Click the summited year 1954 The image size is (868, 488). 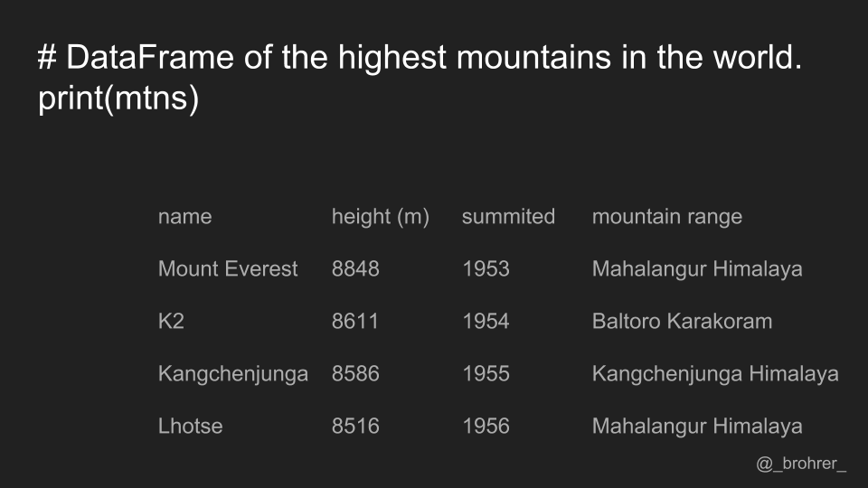pos(486,322)
